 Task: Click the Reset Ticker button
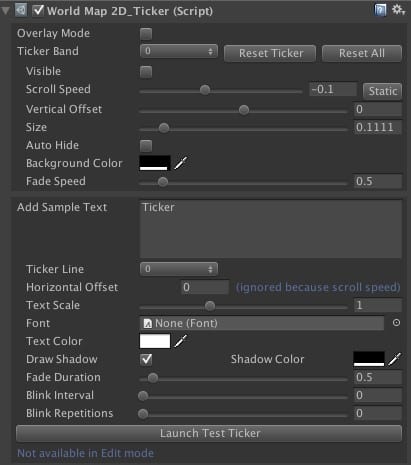(x=270, y=53)
